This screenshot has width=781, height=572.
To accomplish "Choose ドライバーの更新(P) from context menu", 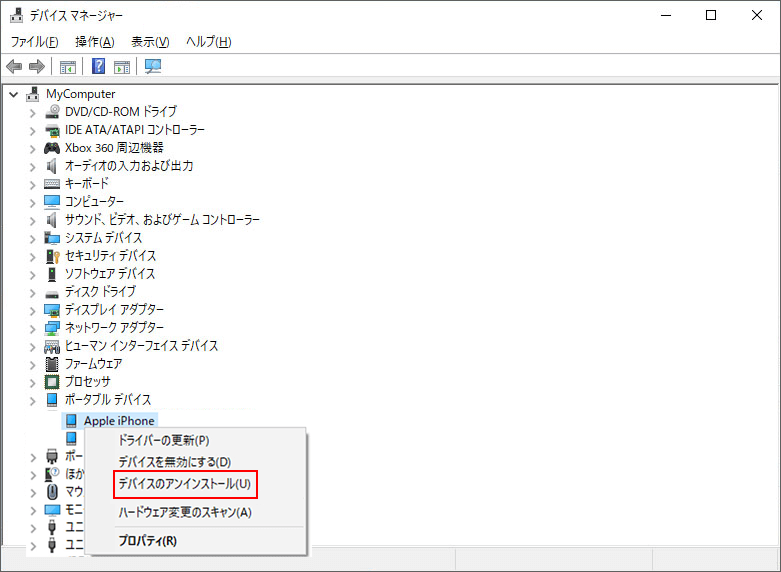I will click(x=163, y=440).
